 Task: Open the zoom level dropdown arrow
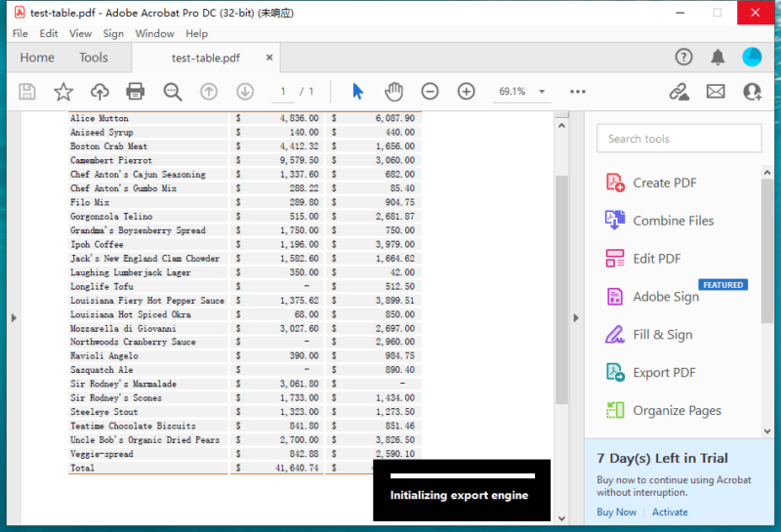coord(542,92)
